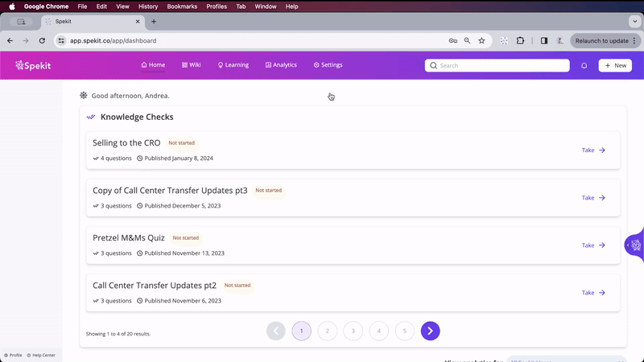Click the New button
This screenshot has height=362, width=644.
(x=615, y=65)
